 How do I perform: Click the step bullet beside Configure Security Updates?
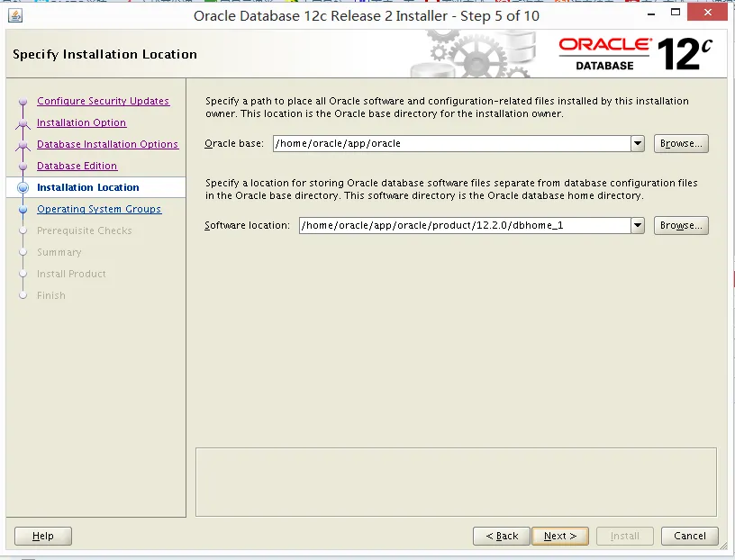[x=23, y=101]
